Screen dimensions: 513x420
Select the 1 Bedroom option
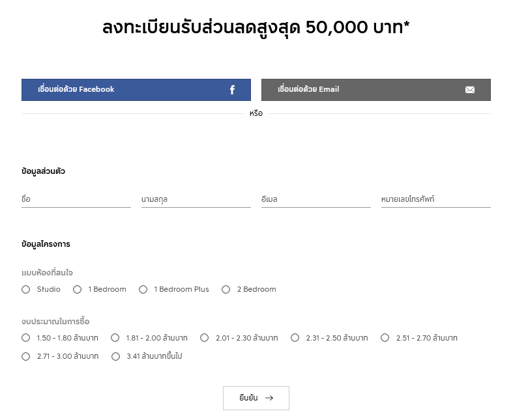point(77,290)
